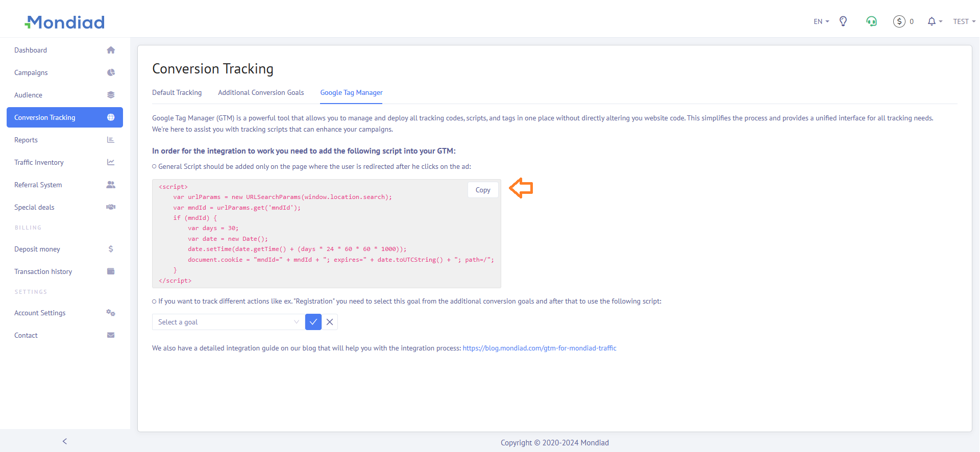Go to Transaction history in sidebar
The height and width of the screenshot is (452, 980).
click(x=43, y=271)
